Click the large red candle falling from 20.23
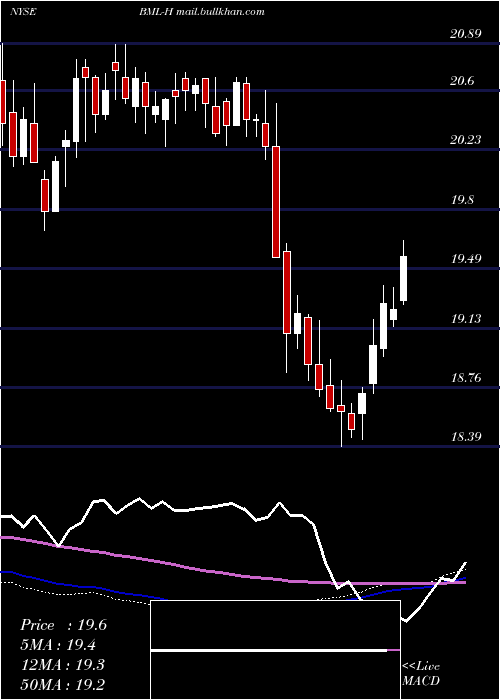 (276, 202)
